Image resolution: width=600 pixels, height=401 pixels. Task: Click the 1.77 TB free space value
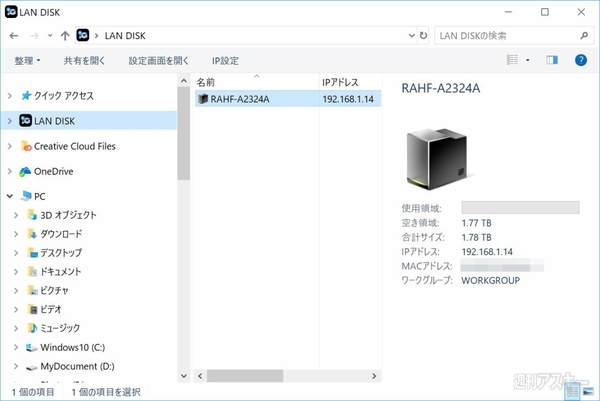pyautogui.click(x=476, y=223)
